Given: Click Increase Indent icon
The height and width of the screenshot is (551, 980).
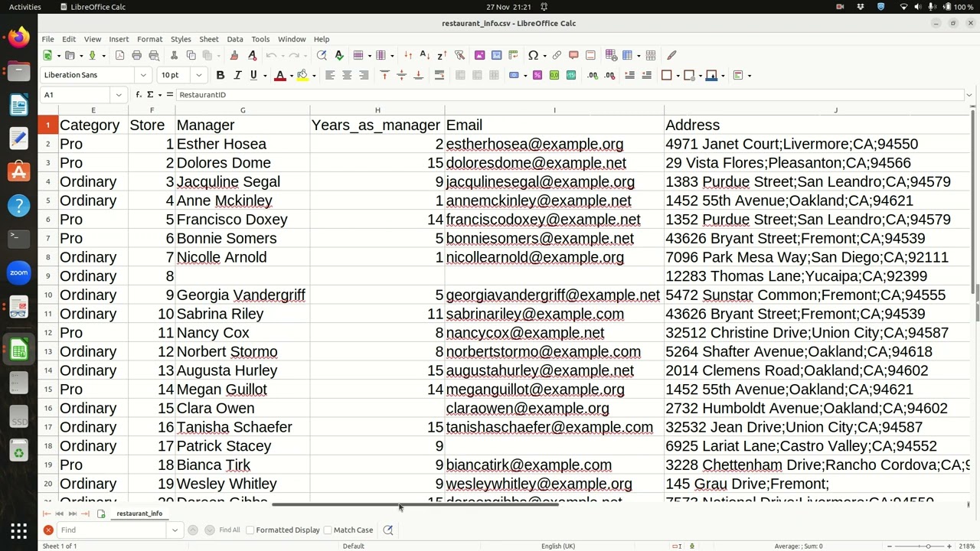Looking at the screenshot, I should pos(629,75).
